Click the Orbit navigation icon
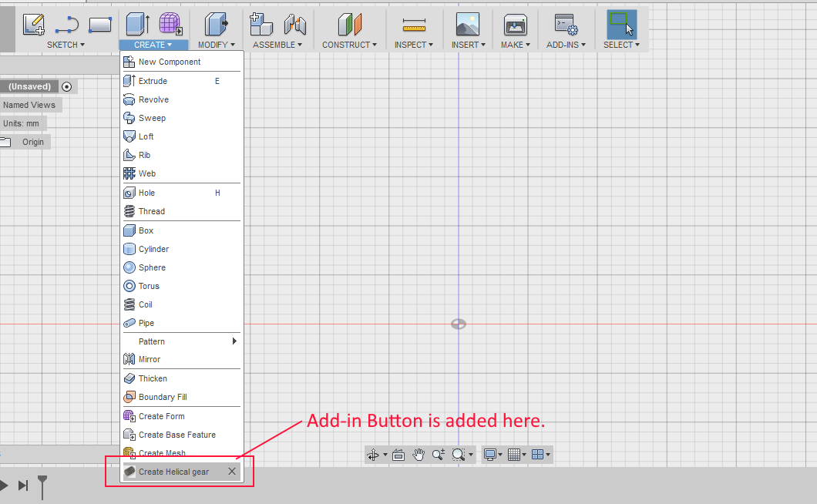This screenshot has width=817, height=504. (x=373, y=455)
